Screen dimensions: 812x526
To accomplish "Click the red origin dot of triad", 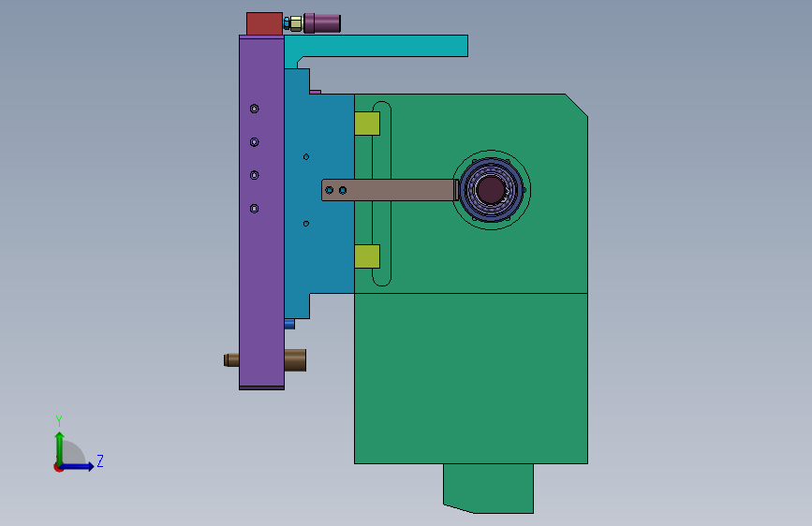I will tap(57, 467).
